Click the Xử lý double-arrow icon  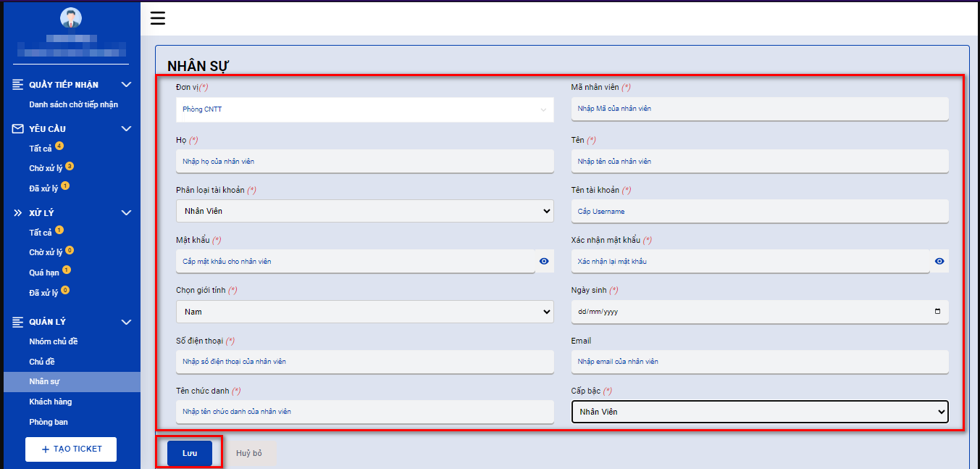[18, 213]
